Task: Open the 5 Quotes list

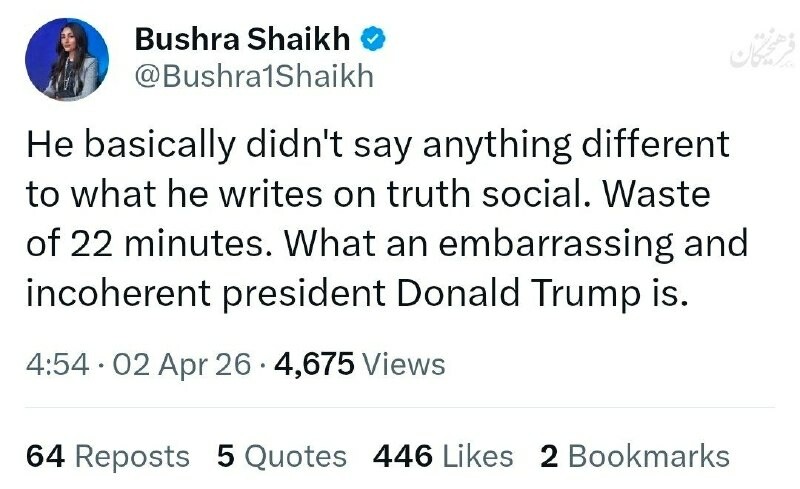Action: [x=282, y=456]
